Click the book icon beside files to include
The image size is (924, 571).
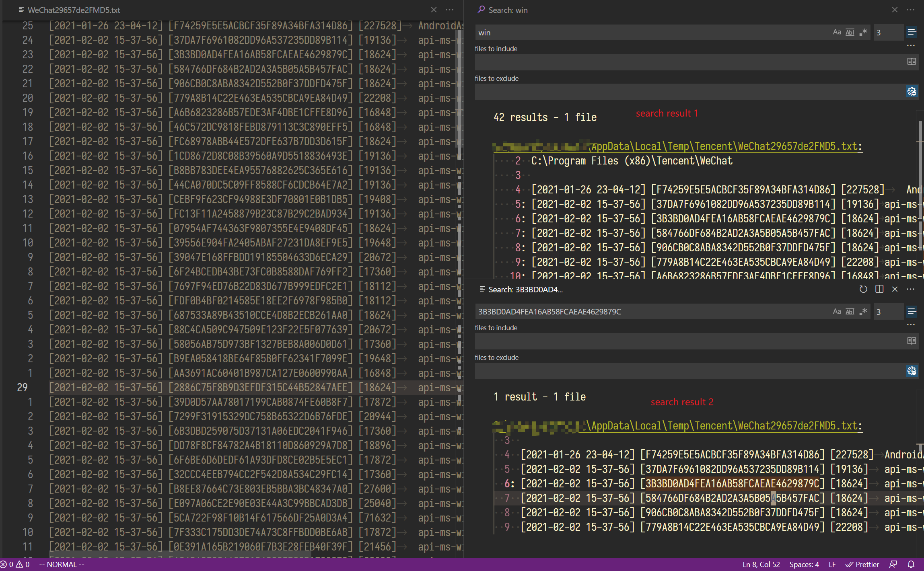[x=912, y=62]
